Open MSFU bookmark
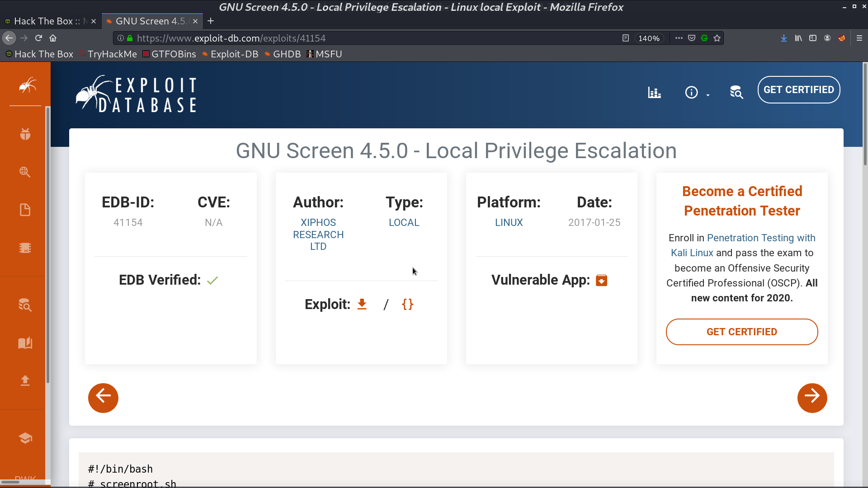868x488 pixels. pos(324,54)
